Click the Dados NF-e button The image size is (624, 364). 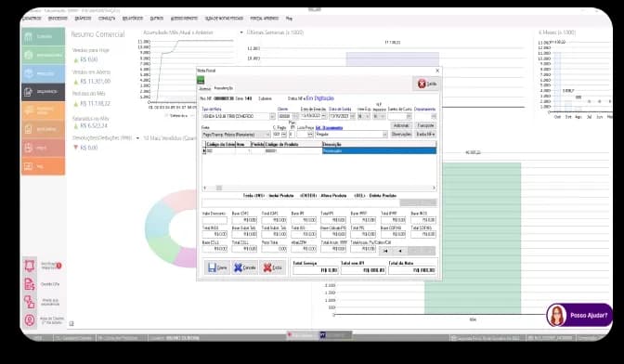click(425, 135)
